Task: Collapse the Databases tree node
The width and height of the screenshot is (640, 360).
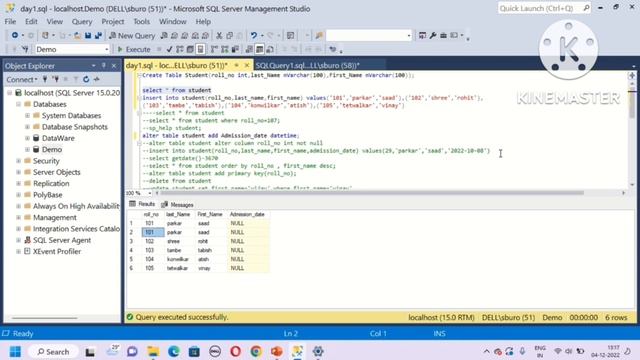Action: 18,104
